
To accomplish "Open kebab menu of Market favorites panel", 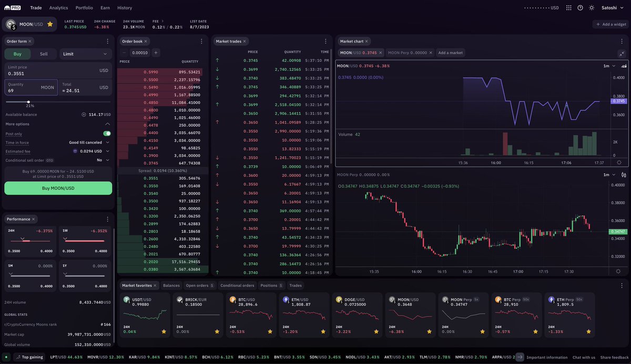I will pyautogui.click(x=623, y=286).
